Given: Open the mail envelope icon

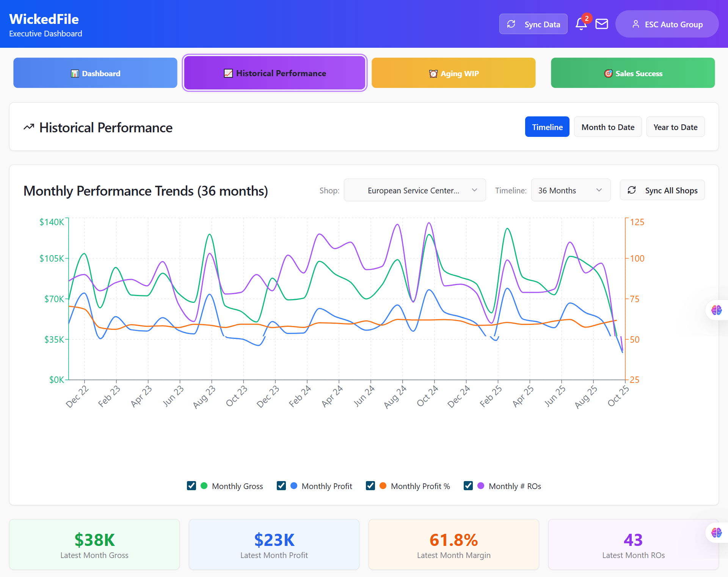Looking at the screenshot, I should pyautogui.click(x=602, y=24).
